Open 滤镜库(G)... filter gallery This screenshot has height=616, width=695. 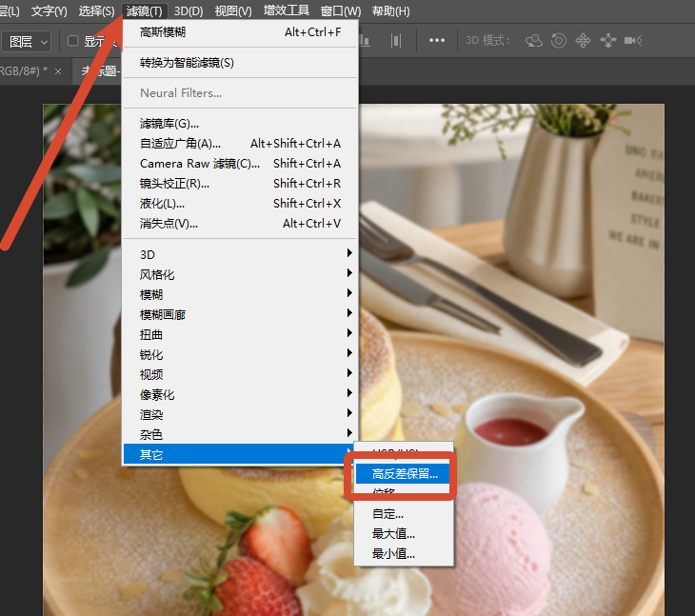(240, 123)
